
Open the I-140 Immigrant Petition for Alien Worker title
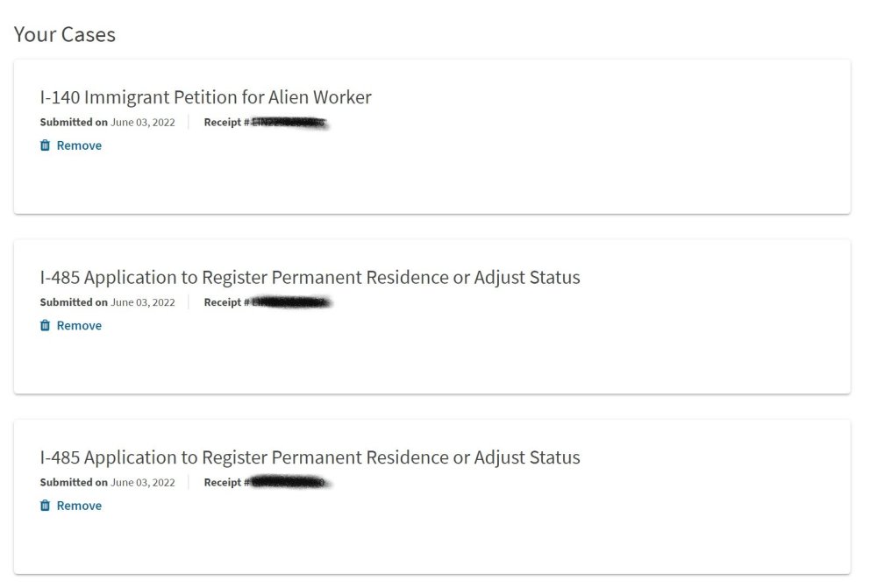click(x=205, y=97)
